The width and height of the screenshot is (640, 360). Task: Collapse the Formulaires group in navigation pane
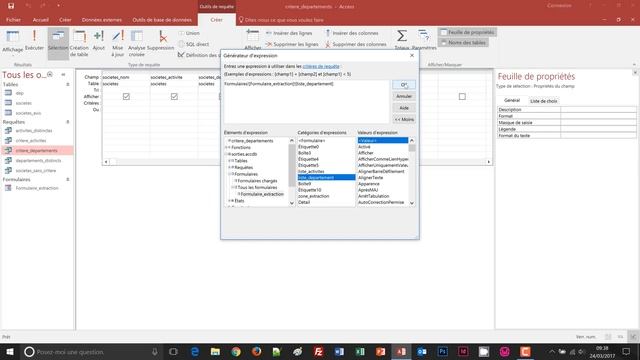(x=68, y=180)
